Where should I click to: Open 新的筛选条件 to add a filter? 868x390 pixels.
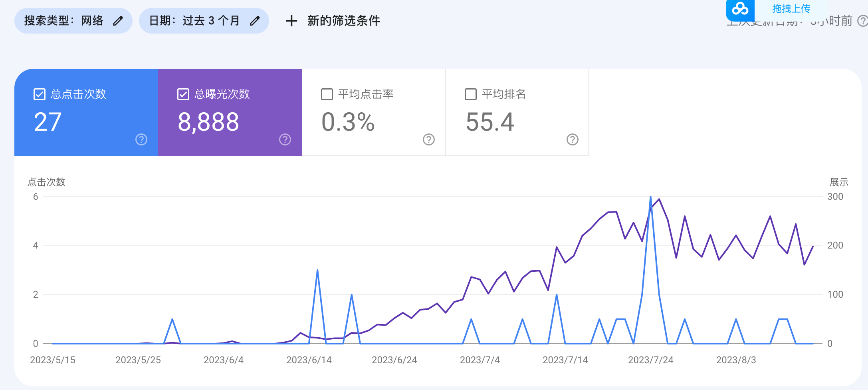[x=343, y=20]
